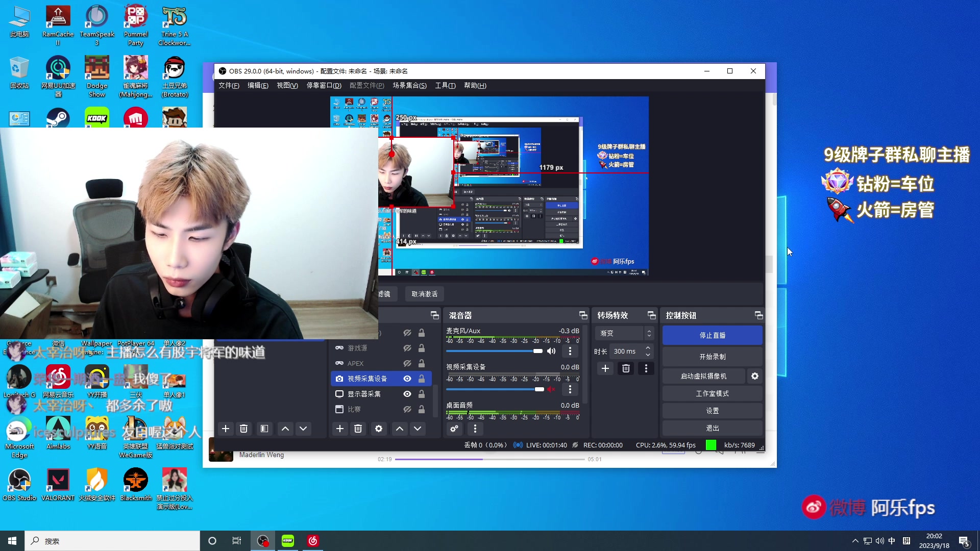Increase the 300 ms duration

648,348
